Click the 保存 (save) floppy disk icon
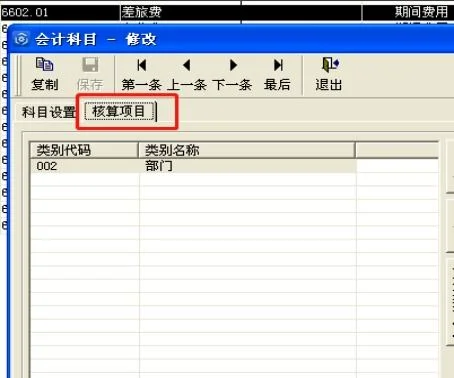 [90, 64]
